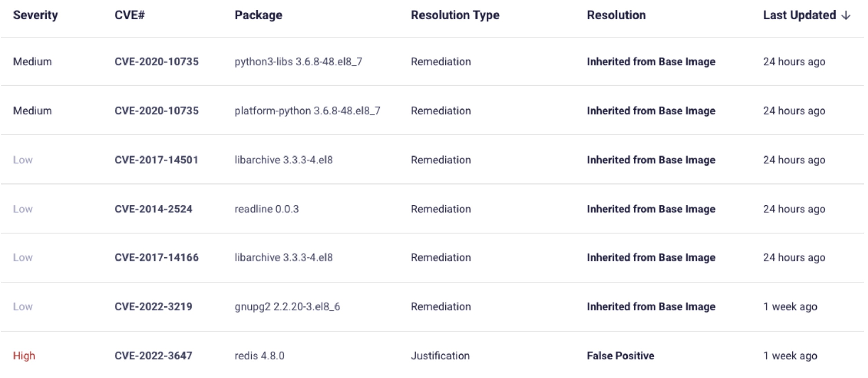Open CVE-2020-10735 for platform-python row
The image size is (868, 378).
[x=157, y=111]
